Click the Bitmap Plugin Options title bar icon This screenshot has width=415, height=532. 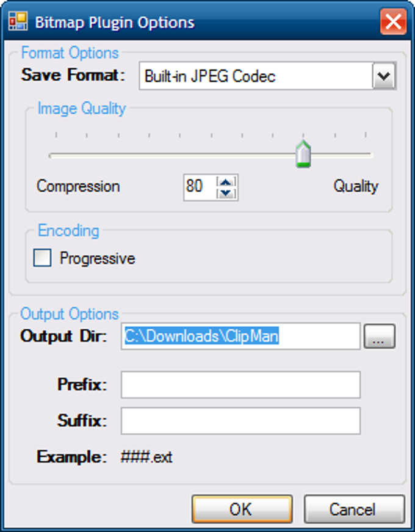point(18,23)
